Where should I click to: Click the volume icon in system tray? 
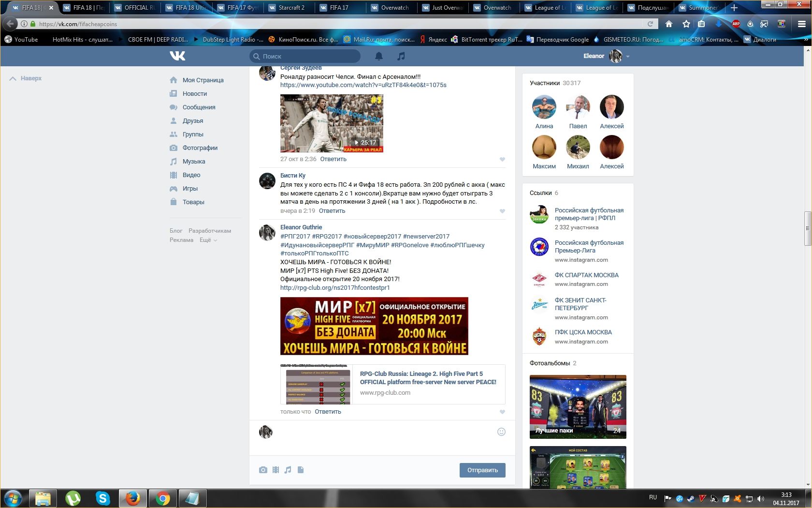coord(761,499)
